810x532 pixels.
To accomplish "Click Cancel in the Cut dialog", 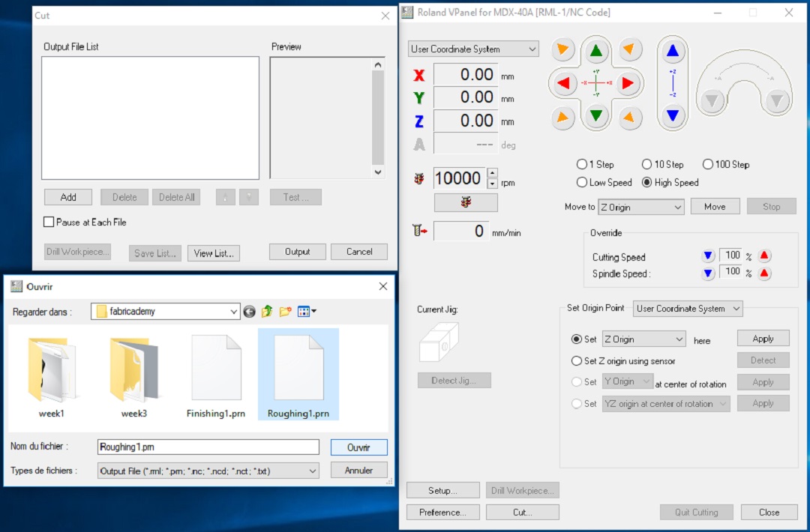I will coord(359,252).
